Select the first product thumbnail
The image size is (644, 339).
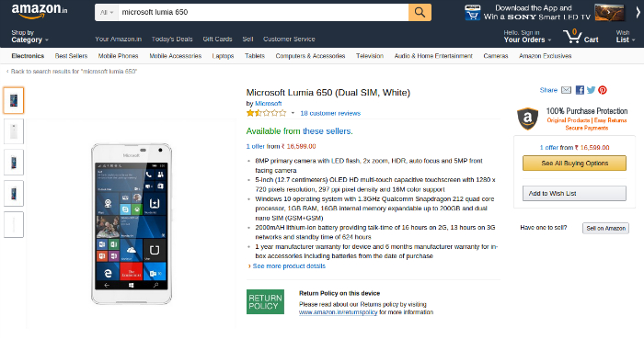click(14, 100)
